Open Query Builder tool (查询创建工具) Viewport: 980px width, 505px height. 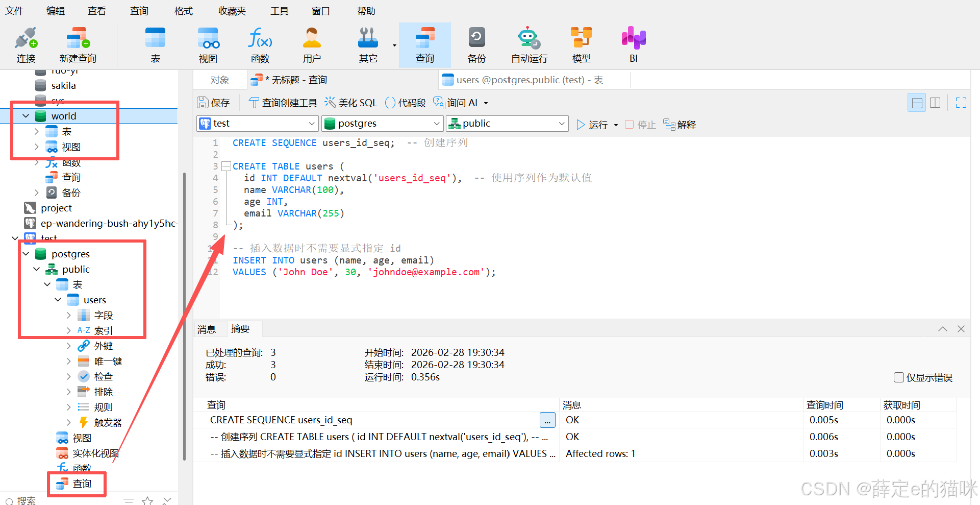pyautogui.click(x=283, y=103)
